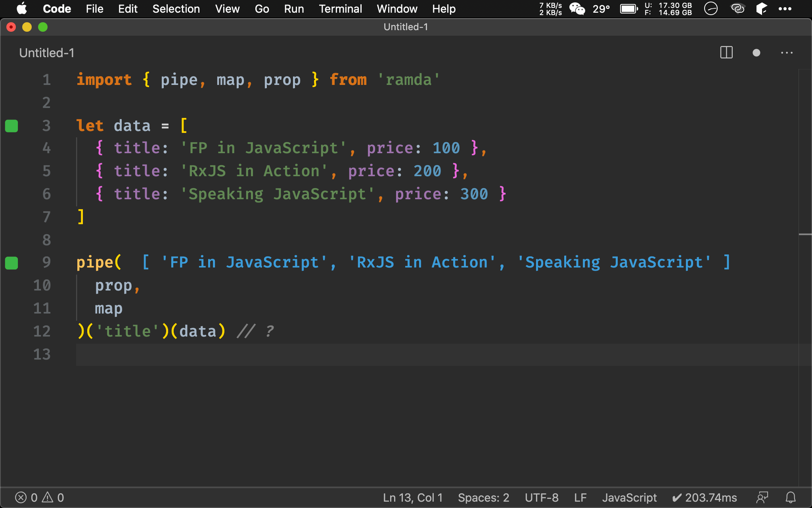Image resolution: width=812 pixels, height=508 pixels.
Task: Open the Run menu
Action: (x=294, y=9)
